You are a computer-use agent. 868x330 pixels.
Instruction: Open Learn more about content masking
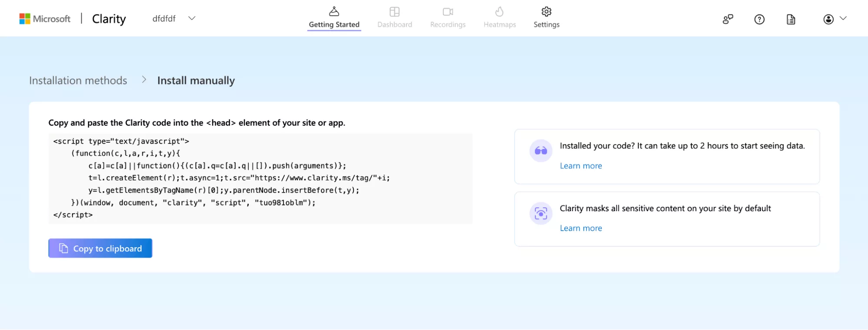581,228
